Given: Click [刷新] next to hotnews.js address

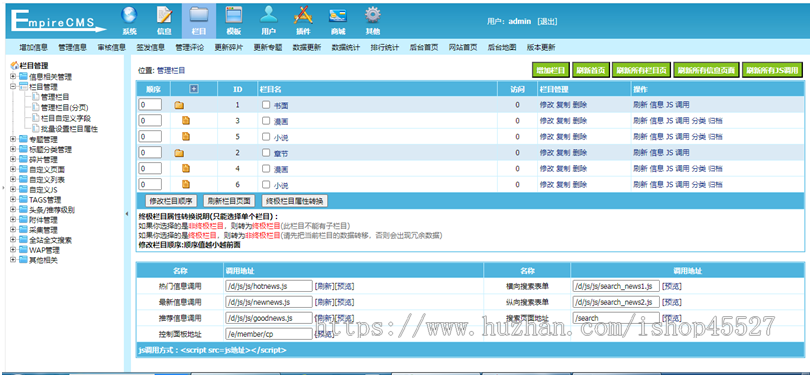Looking at the screenshot, I should pos(324,286).
